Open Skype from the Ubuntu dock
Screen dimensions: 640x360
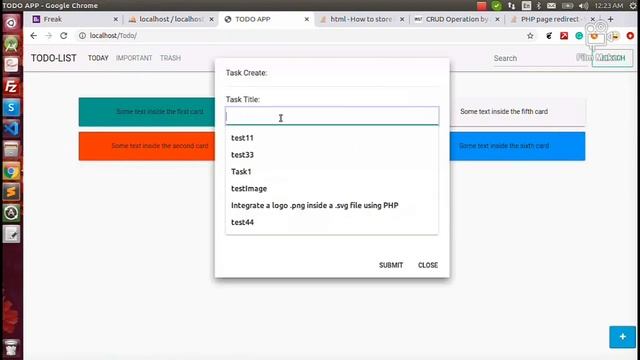[11, 108]
